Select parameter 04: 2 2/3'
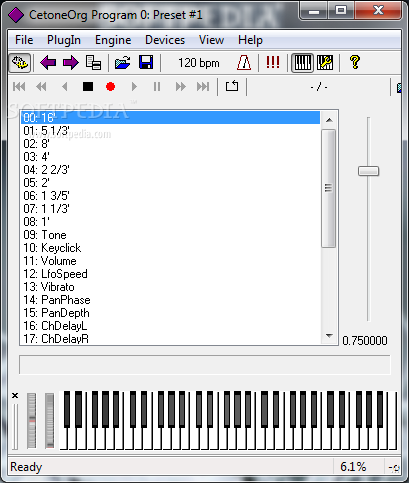This screenshot has height=483, width=409. pyautogui.click(x=170, y=170)
